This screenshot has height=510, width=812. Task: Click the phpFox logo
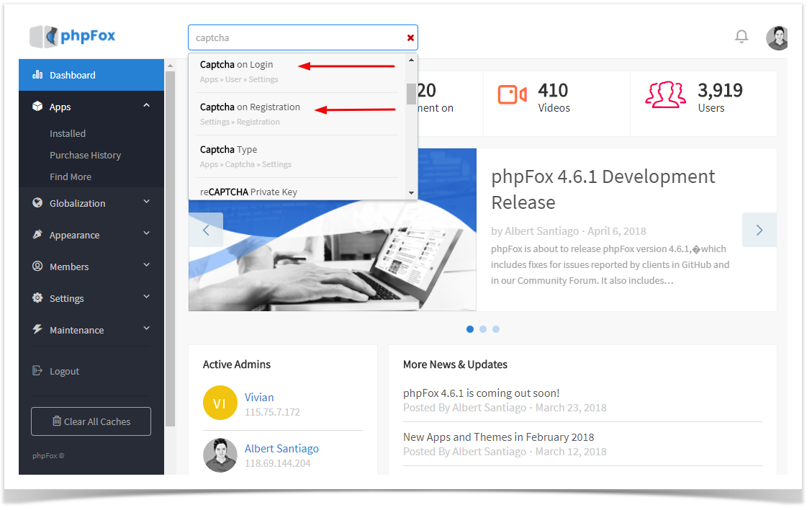pos(73,36)
